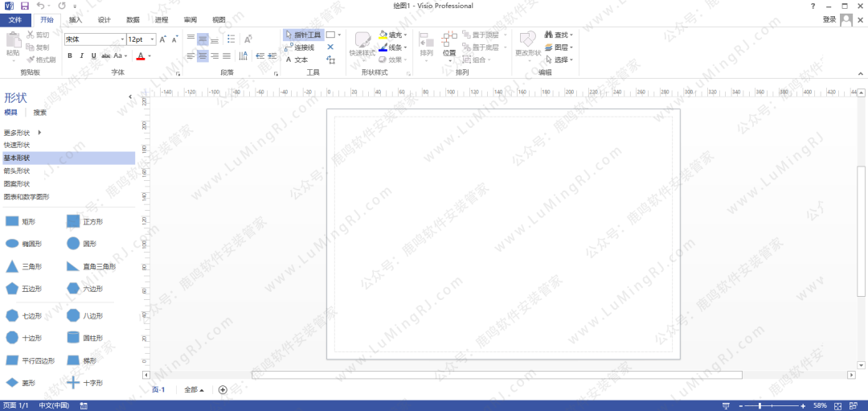Switch to the 插入 ribbon tab

point(75,19)
